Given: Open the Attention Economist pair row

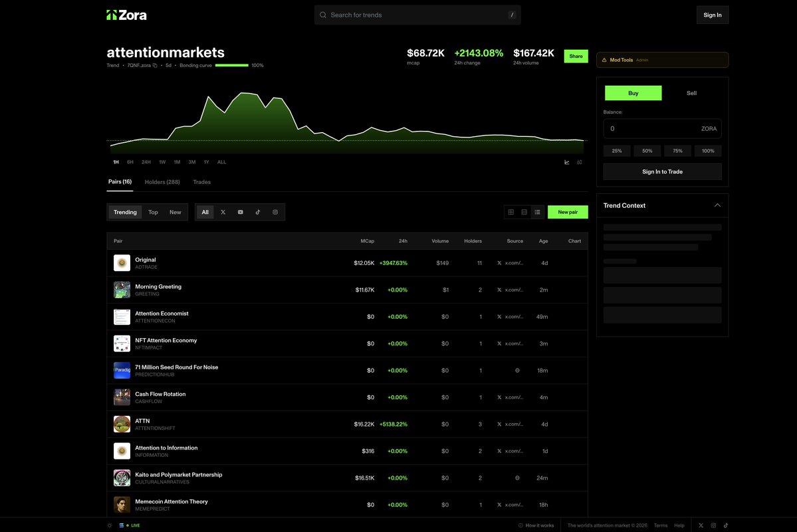Looking at the screenshot, I should pyautogui.click(x=347, y=317).
